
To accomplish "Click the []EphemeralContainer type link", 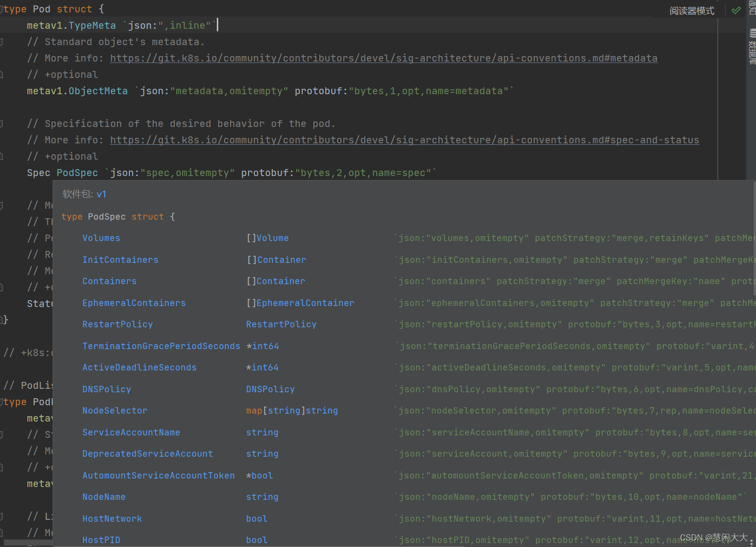I will tap(300, 303).
